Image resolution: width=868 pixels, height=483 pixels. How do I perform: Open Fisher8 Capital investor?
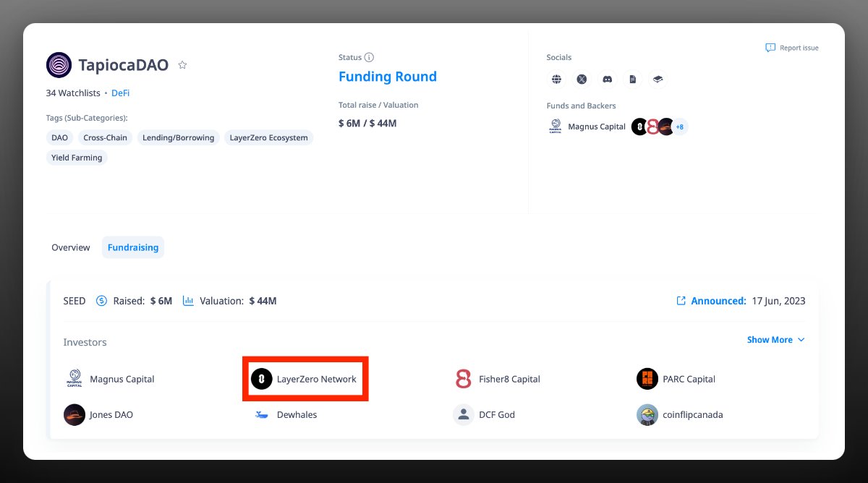tap(509, 379)
